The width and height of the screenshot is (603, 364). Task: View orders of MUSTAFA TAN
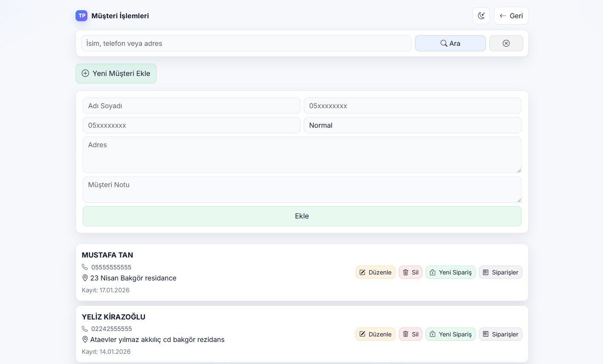(x=500, y=272)
